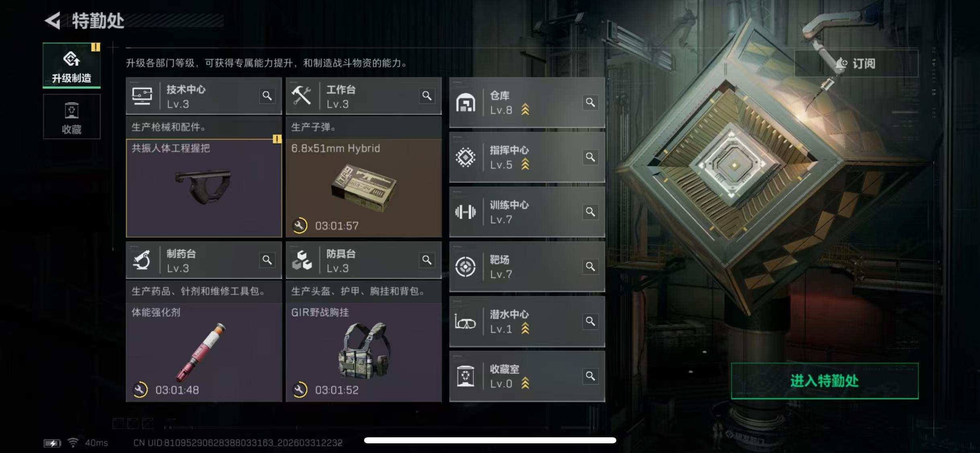The image size is (980, 453).
Task: Click magnifier icon on 潜水中心
Action: 590,321
